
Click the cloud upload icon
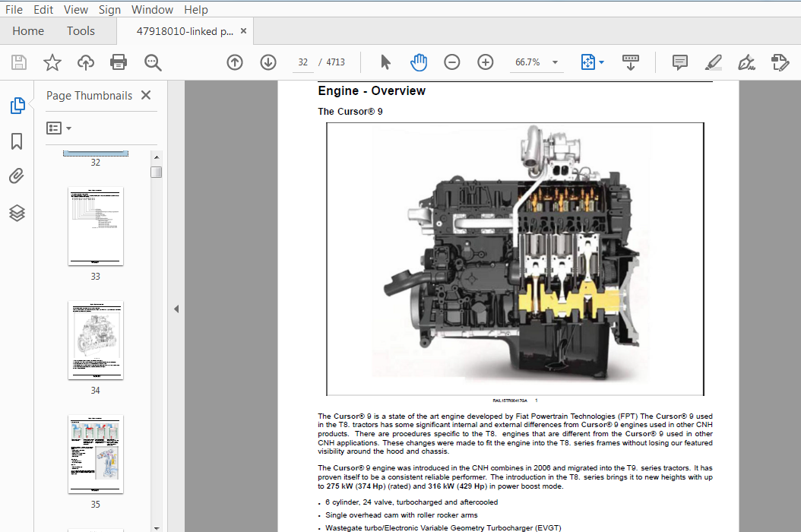pos(85,62)
